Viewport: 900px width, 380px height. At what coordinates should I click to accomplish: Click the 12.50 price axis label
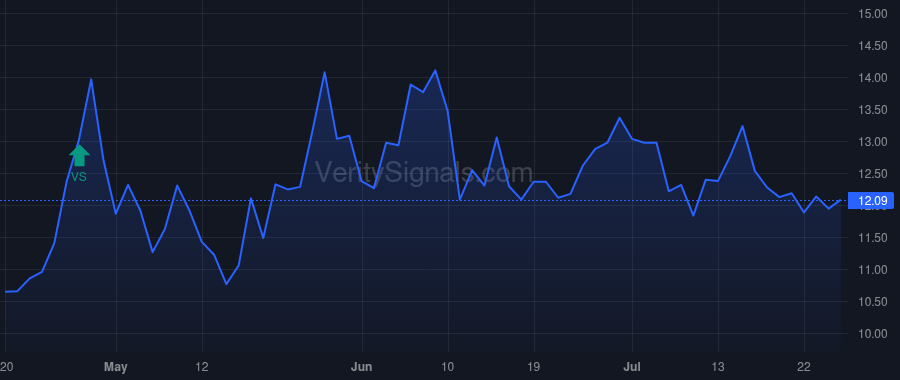872,174
